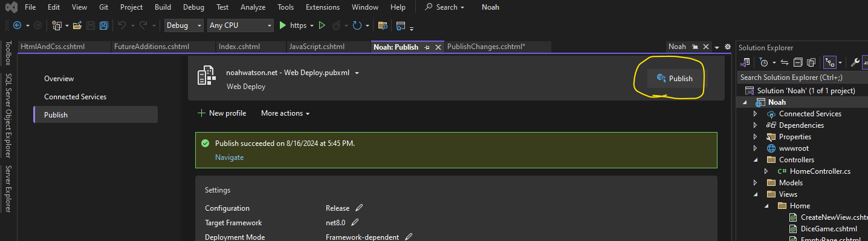Screen dimensions: 868x241
Task: Open the SQL Server Object Explorer side tab
Action: [8, 115]
